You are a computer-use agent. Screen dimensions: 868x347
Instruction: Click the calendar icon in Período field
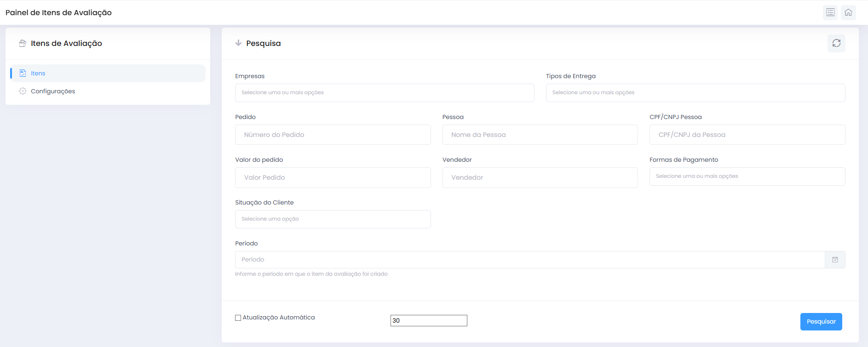(835, 260)
